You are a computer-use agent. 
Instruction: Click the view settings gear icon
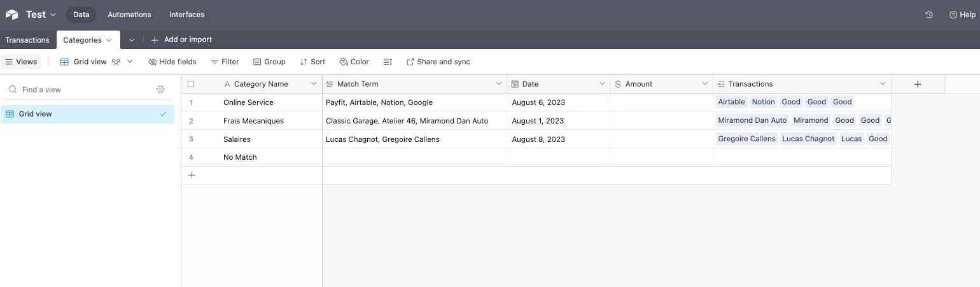coord(160,90)
